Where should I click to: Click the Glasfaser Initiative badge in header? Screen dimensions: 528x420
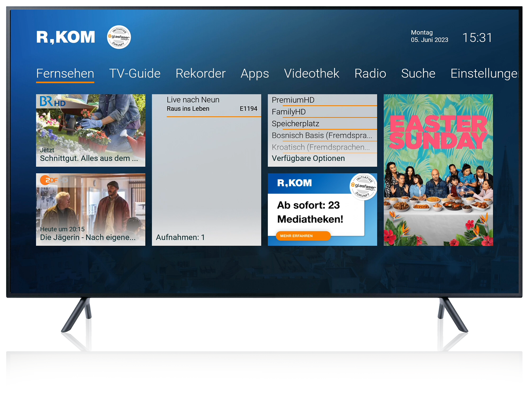119,37
